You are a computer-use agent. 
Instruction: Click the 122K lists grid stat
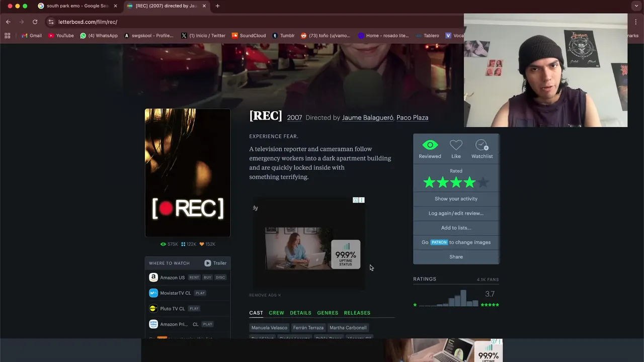coord(189,244)
